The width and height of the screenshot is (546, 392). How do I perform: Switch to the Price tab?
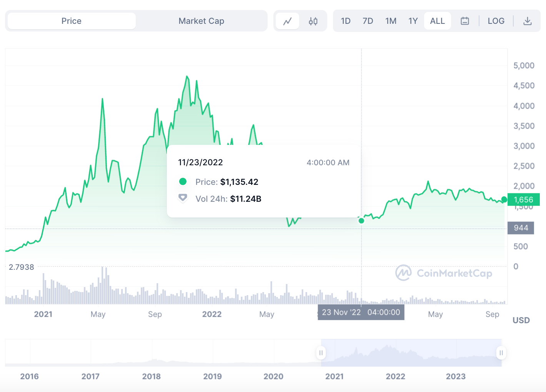[x=72, y=21]
